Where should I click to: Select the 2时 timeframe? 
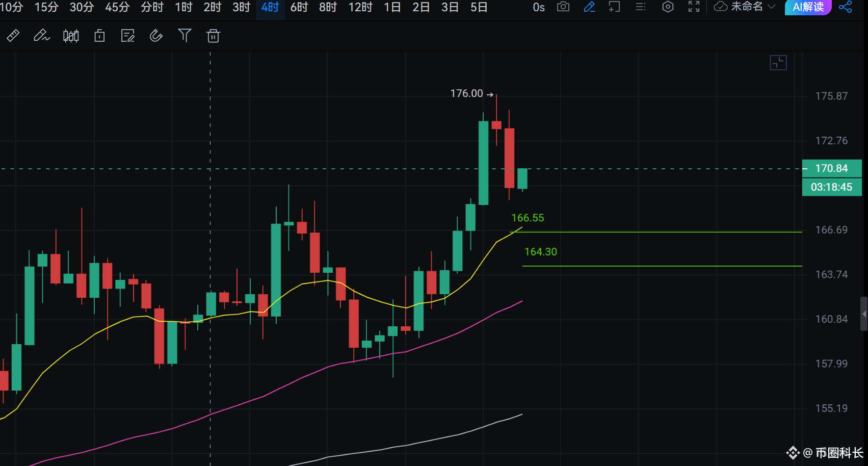click(213, 7)
